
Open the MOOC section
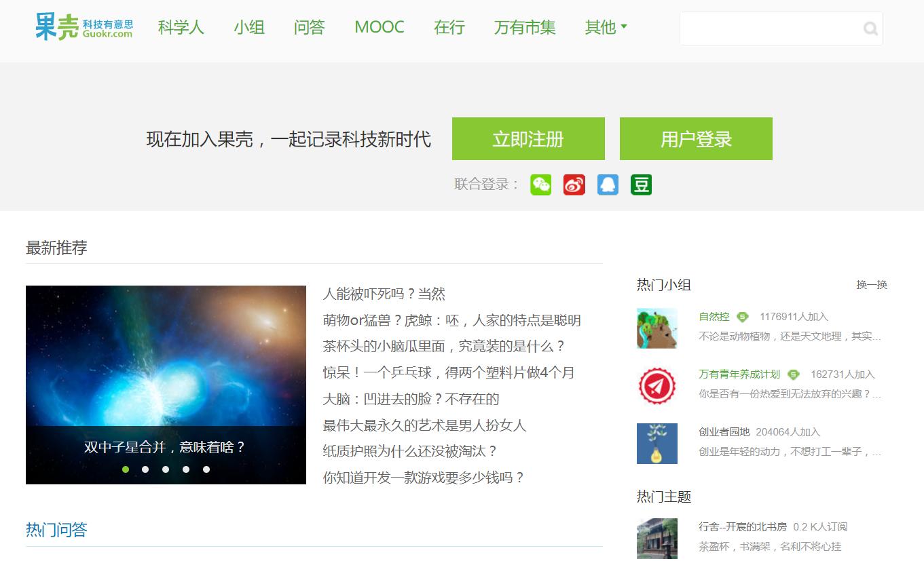pyautogui.click(x=380, y=27)
